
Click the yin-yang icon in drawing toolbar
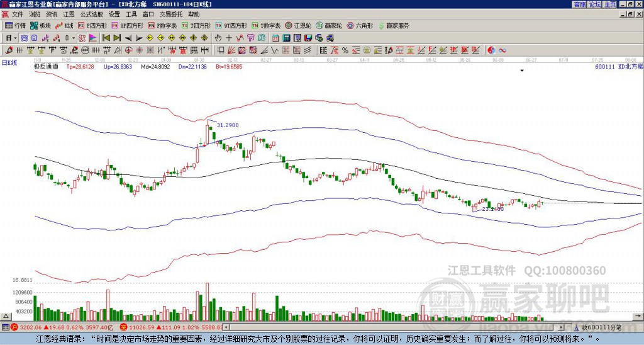coord(491,50)
